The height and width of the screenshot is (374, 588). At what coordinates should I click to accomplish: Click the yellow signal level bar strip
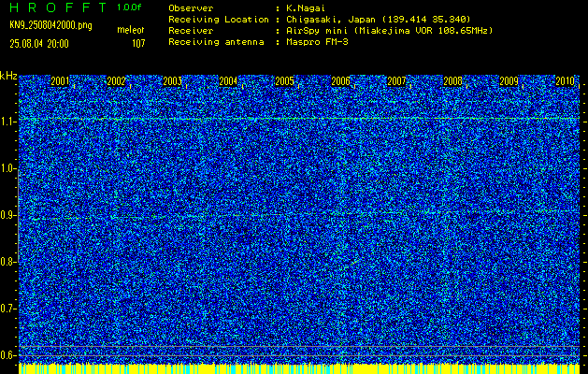299,368
